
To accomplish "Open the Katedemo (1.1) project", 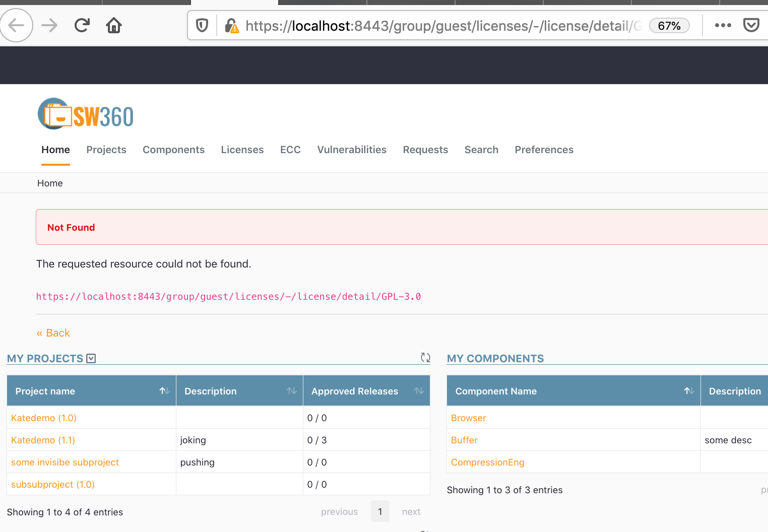I will [x=43, y=440].
